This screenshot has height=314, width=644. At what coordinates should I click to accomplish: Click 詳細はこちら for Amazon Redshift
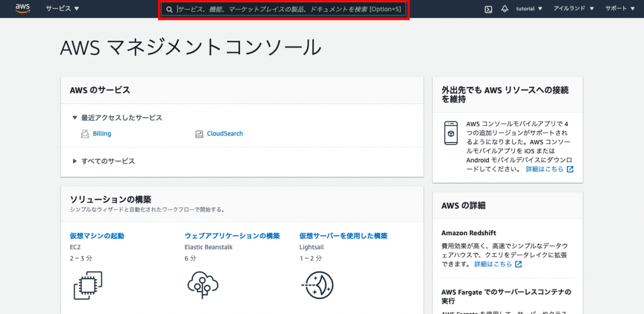click(493, 264)
